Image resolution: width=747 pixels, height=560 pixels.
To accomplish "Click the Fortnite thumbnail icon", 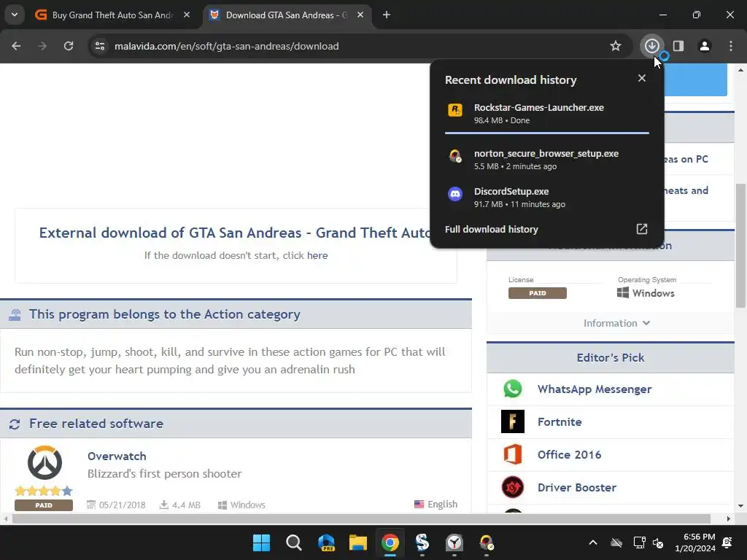I will coord(513,421).
